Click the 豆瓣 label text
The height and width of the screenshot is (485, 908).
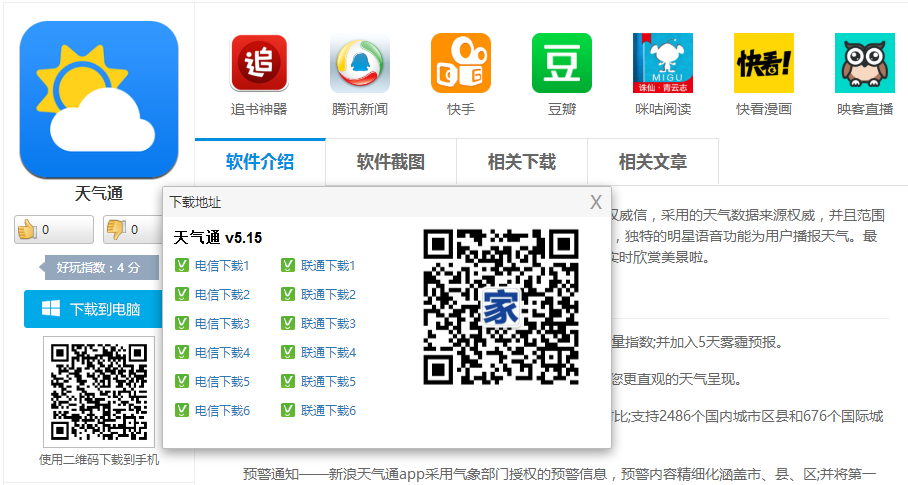tap(562, 109)
